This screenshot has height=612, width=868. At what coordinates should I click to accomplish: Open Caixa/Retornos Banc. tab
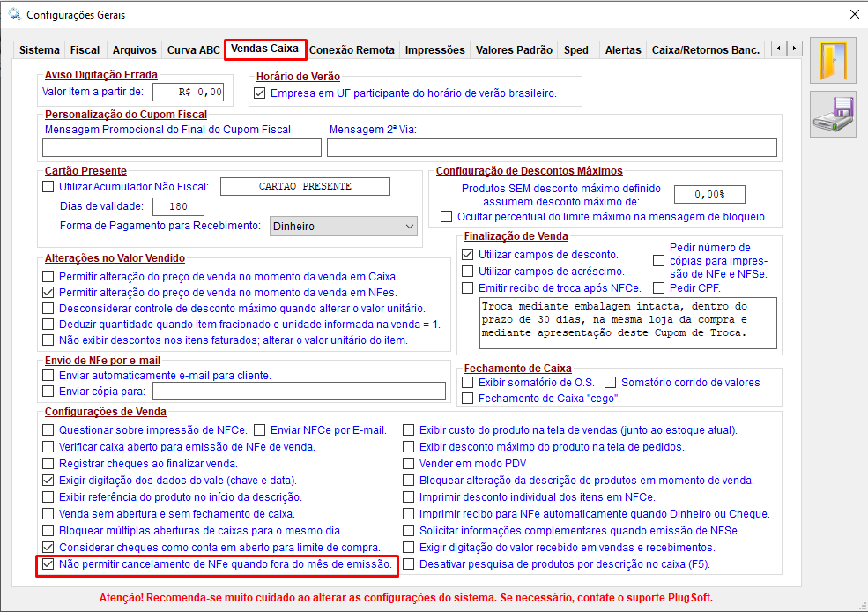pyautogui.click(x=706, y=50)
